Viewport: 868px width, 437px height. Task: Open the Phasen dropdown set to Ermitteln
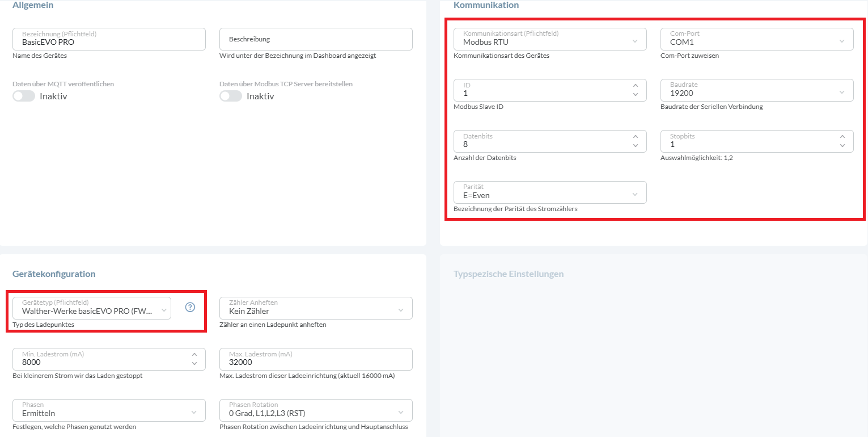tap(109, 410)
